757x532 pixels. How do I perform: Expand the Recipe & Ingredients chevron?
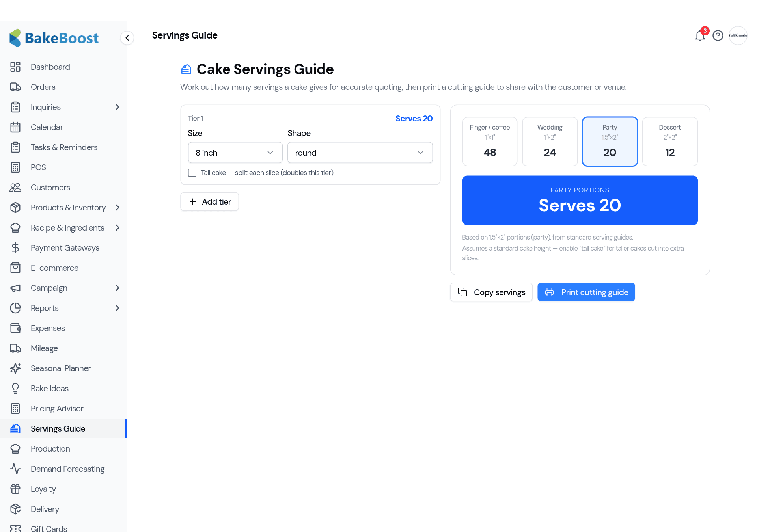pyautogui.click(x=117, y=228)
